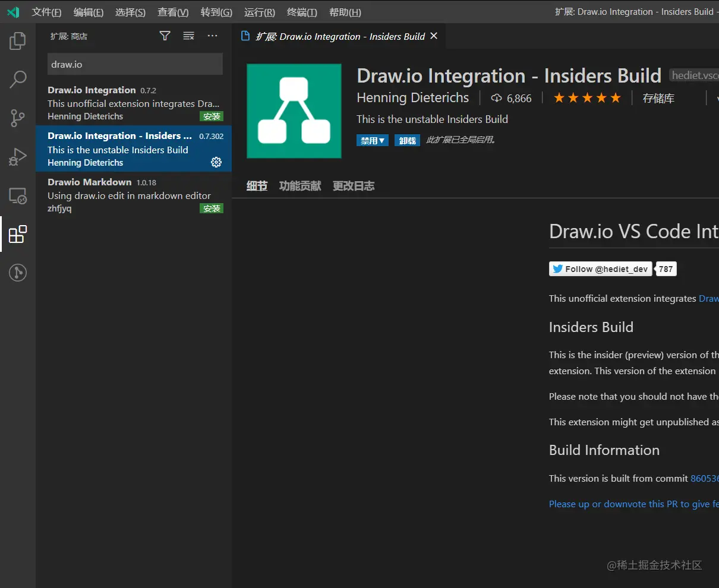Viewport: 719px width, 588px height.
Task: Open the 帮助(H) menu
Action: (x=345, y=12)
